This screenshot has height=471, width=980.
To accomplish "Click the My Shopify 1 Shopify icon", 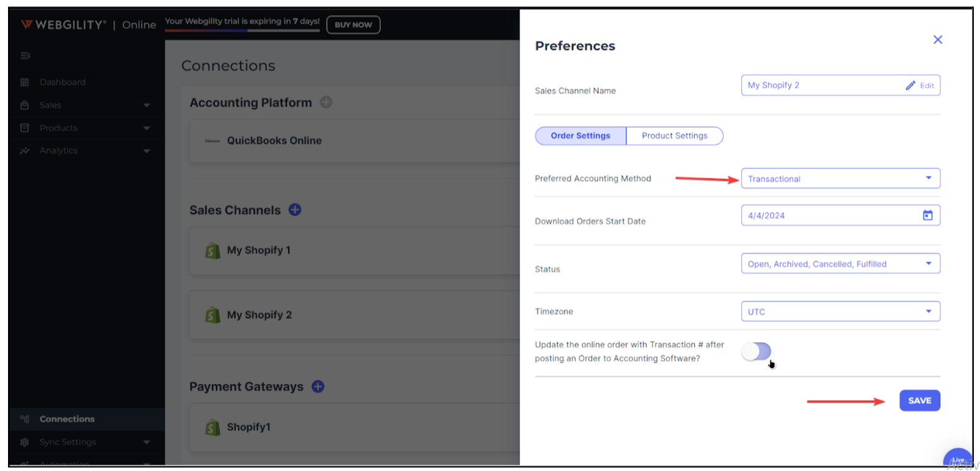I will [x=213, y=250].
